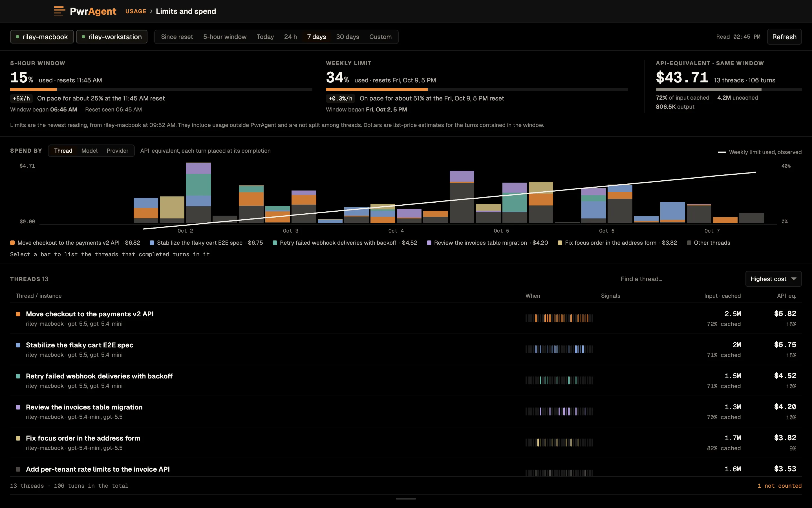Click the activity timeline in the Review invoices row
This screenshot has height=508, width=812.
pyautogui.click(x=559, y=411)
